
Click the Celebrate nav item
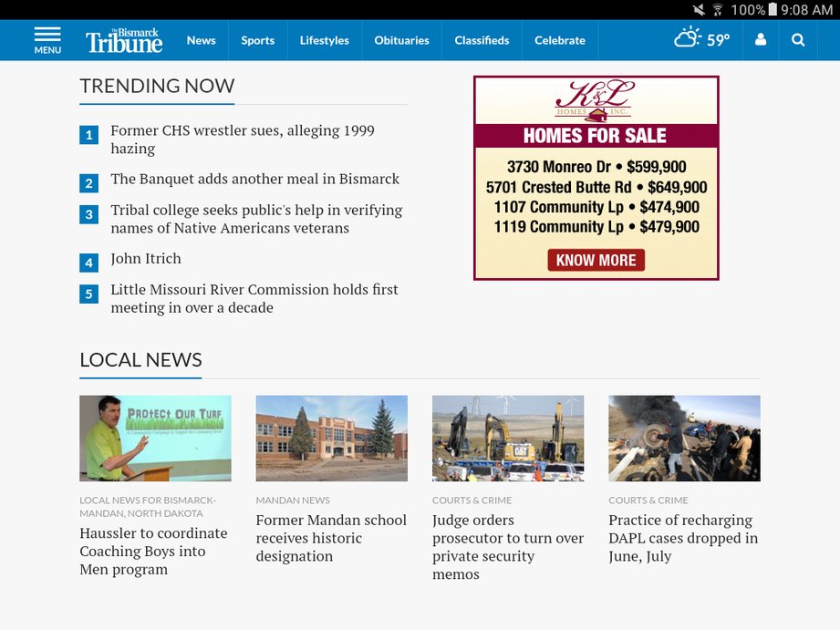click(559, 40)
